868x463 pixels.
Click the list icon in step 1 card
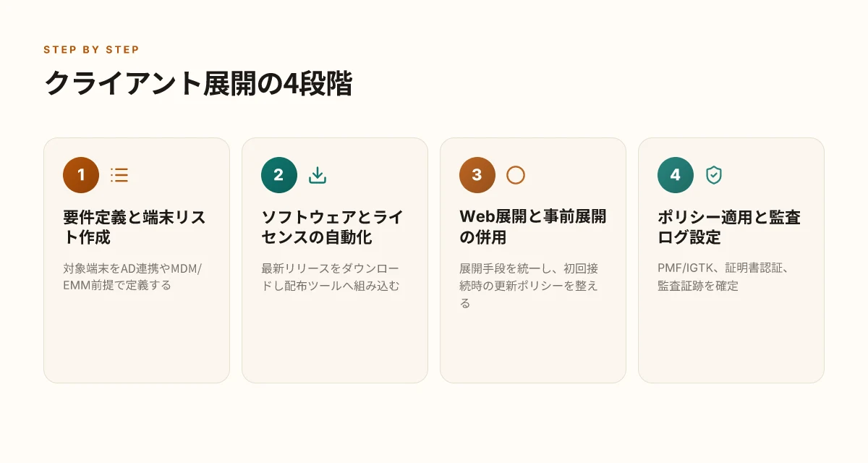[x=119, y=175]
